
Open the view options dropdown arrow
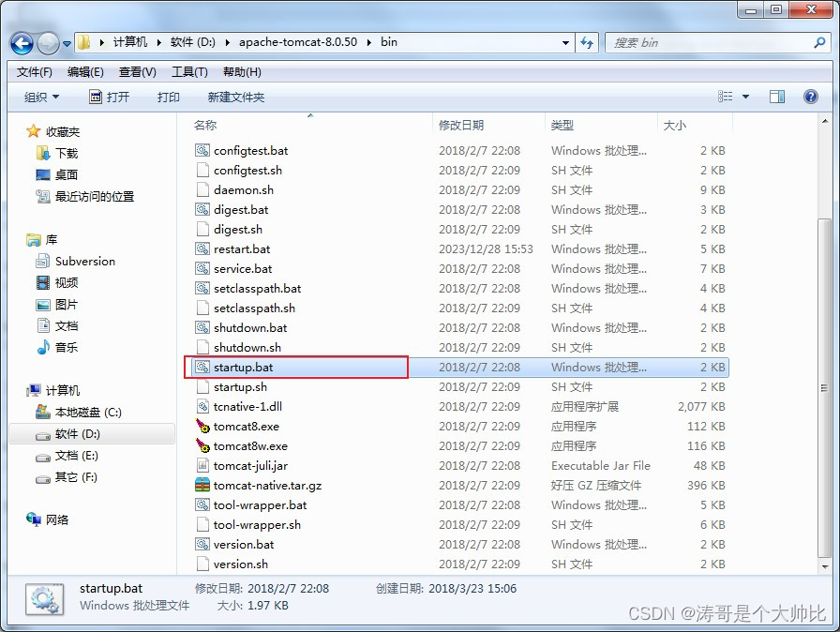coord(745,97)
